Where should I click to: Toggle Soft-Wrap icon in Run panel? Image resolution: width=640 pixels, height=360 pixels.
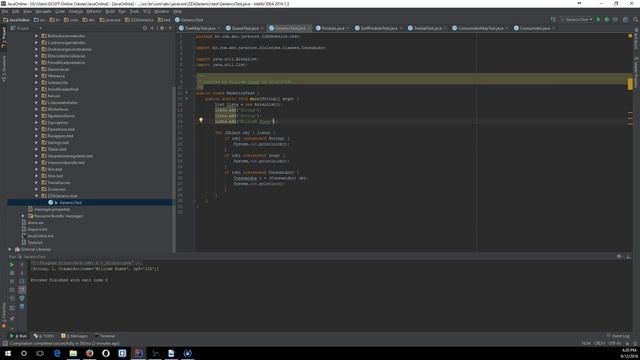coord(22,281)
